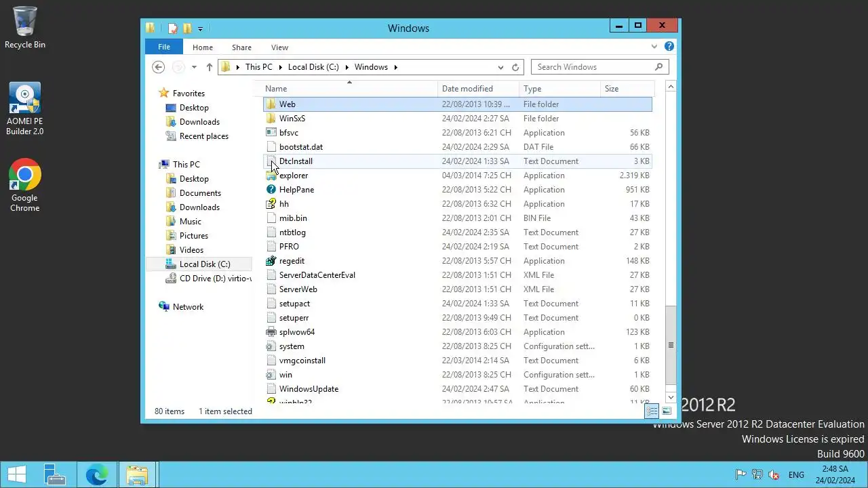Select the hh application icon
The height and width of the screenshot is (488, 868).
coord(271,204)
